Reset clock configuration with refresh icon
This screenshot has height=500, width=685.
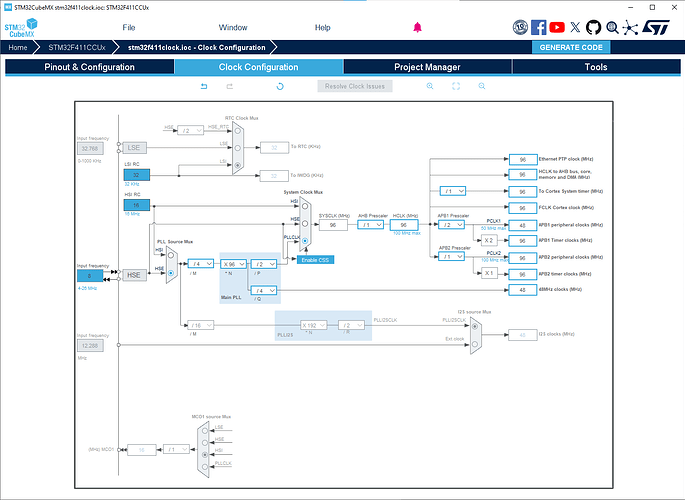[x=280, y=86]
